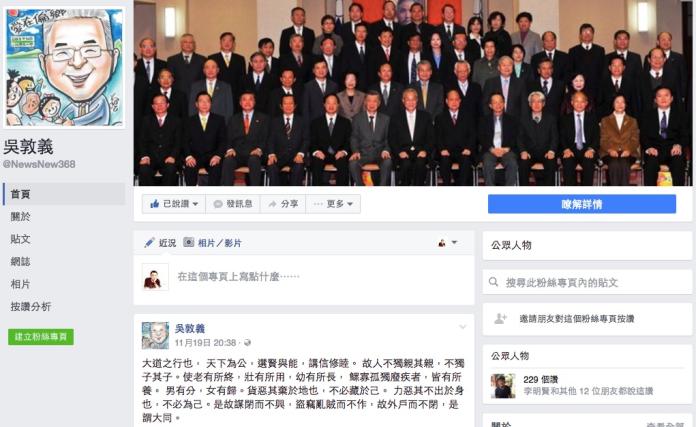This screenshot has height=427, width=696.
Task: Click the globe privacy icon on post
Action: coord(248,343)
